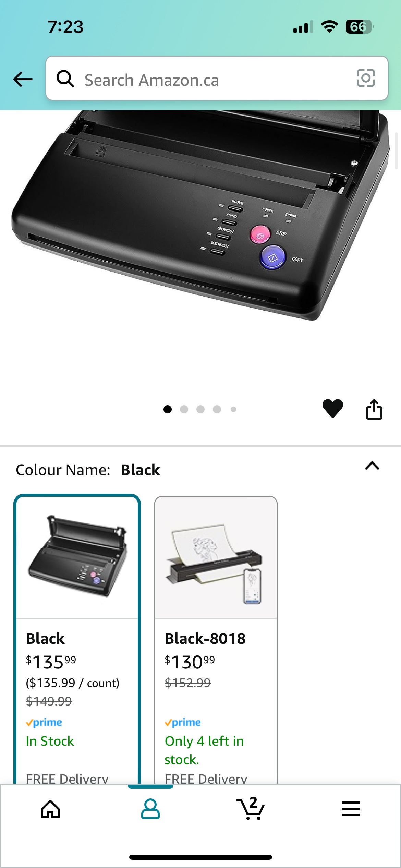Open the account profile tab

[150, 809]
